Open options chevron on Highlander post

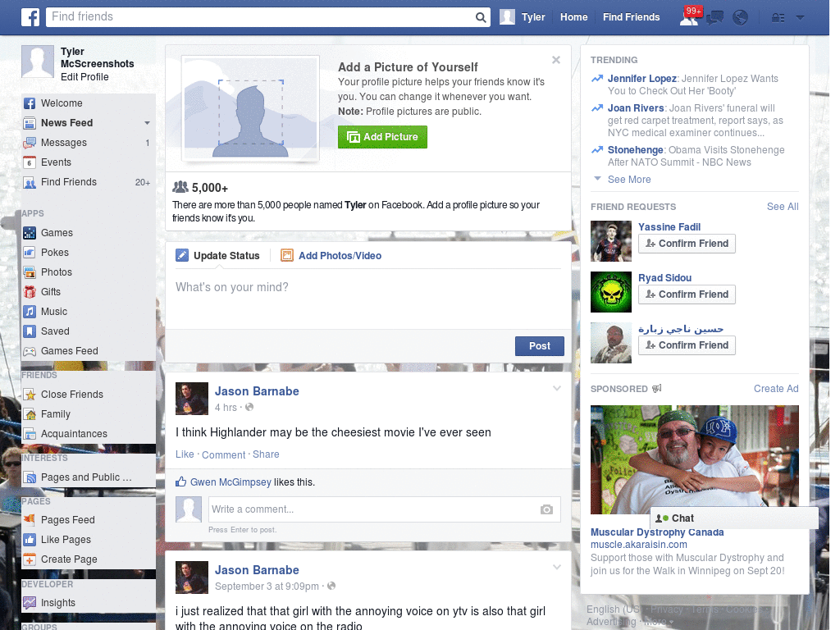pyautogui.click(x=557, y=389)
